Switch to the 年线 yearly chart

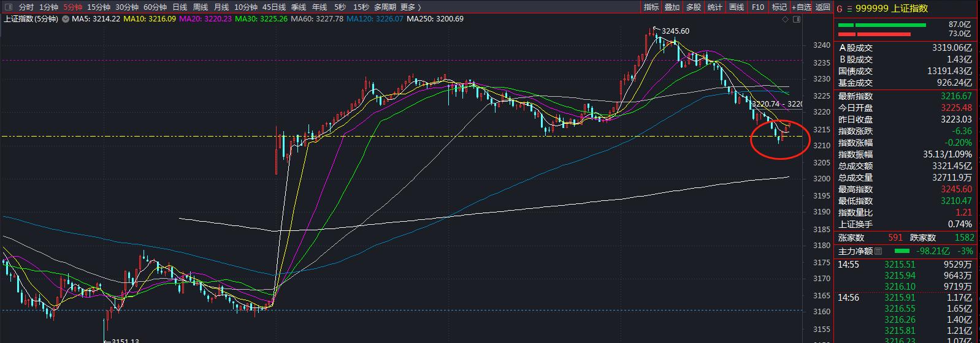click(x=320, y=7)
